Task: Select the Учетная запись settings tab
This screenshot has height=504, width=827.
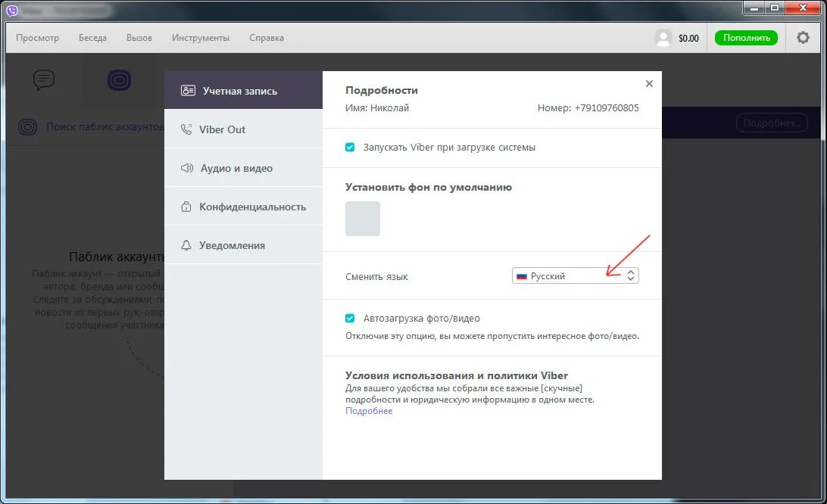Action: 243,91
